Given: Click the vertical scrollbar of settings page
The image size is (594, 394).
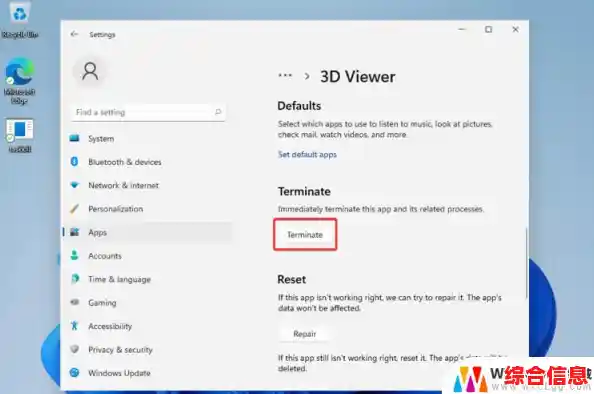Looking at the screenshot, I should pyautogui.click(x=526, y=264).
